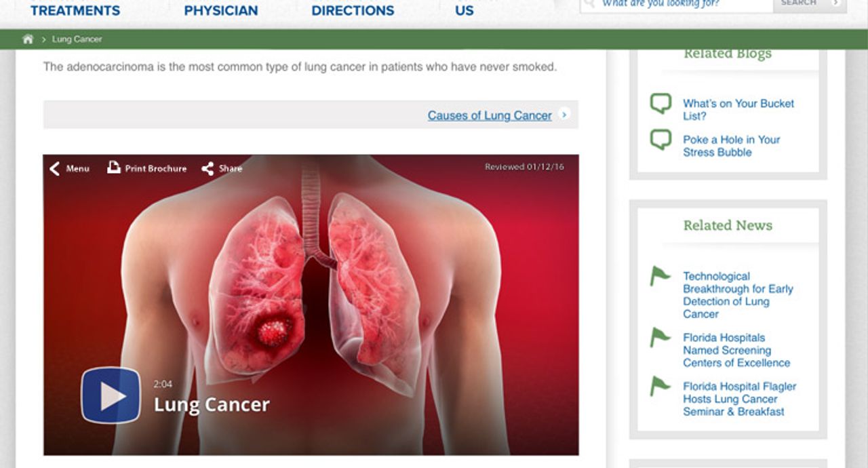Viewport: 868px width, 468px height.
Task: Click the home icon in the breadcrumb bar
Action: [27, 39]
